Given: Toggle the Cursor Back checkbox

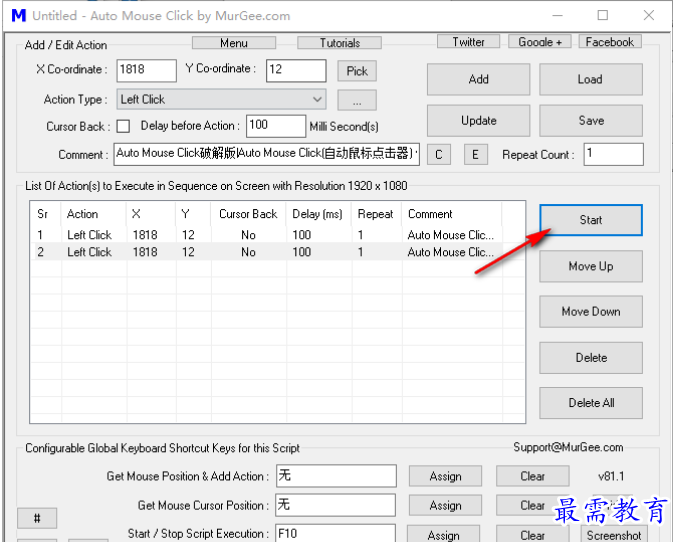Looking at the screenshot, I should coord(123,126).
